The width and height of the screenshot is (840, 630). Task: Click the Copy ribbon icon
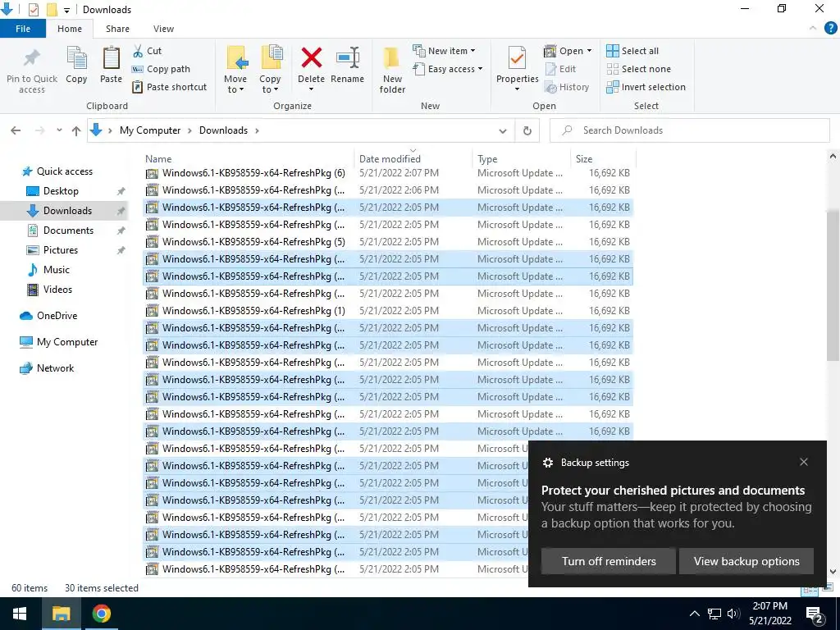(x=76, y=59)
